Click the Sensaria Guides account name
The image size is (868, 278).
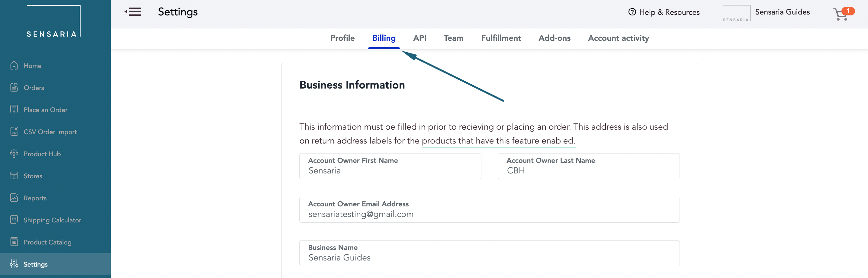coord(783,12)
